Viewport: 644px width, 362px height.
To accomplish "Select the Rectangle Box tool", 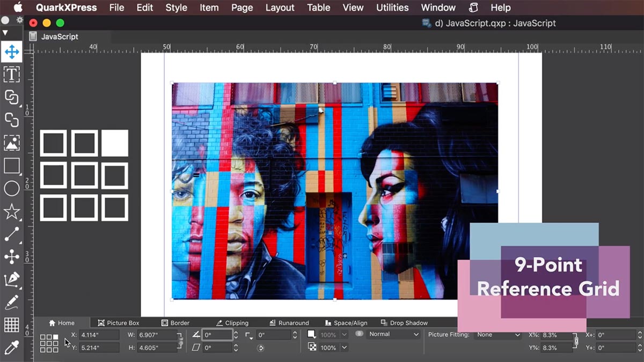I will coord(12,166).
